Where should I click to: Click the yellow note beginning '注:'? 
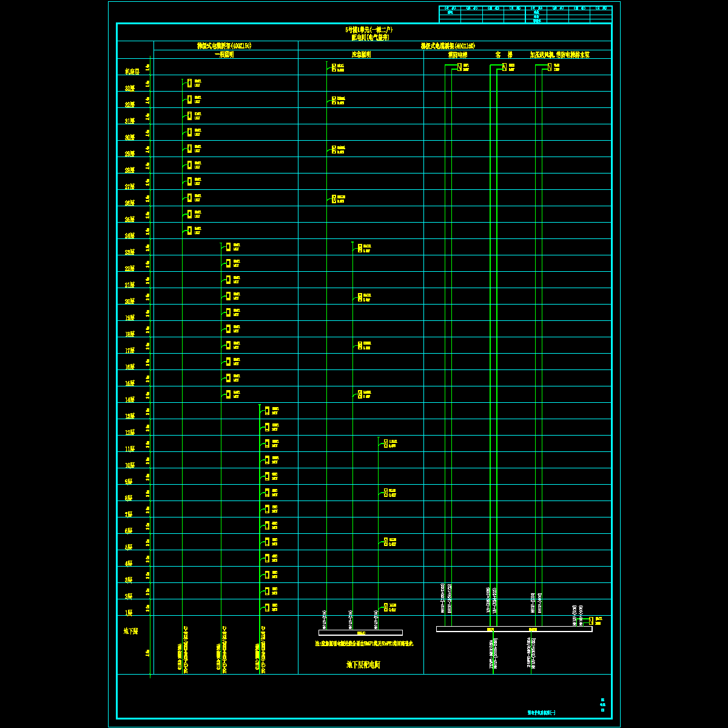coord(364,643)
